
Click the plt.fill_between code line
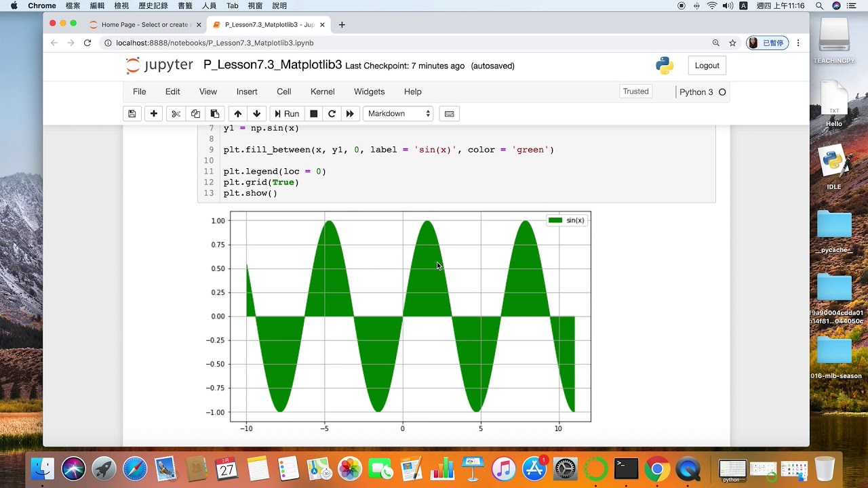coord(389,150)
